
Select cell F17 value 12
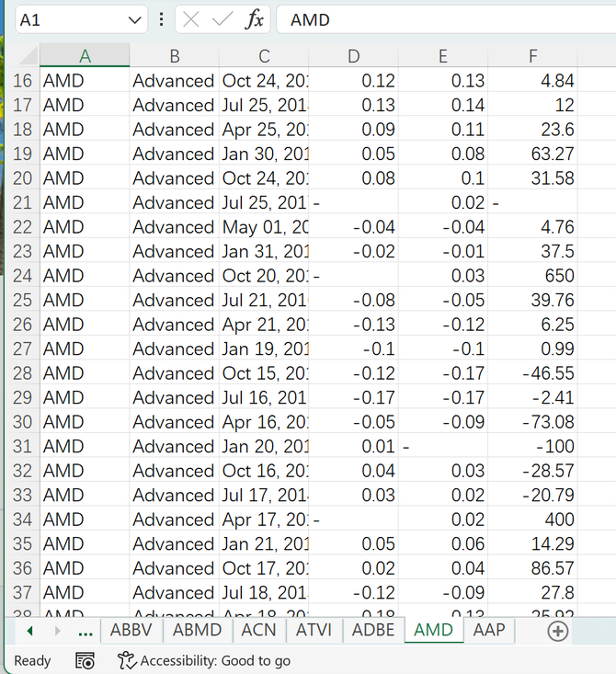532,106
